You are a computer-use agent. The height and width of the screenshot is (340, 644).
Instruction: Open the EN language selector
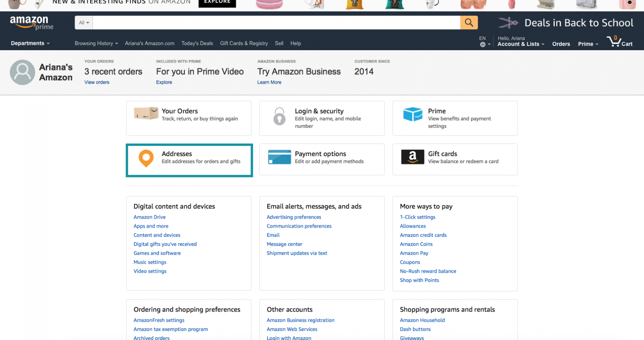(x=485, y=42)
